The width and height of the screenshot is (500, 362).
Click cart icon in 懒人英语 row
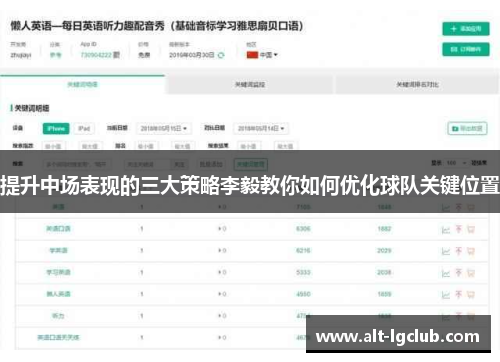pos(471,295)
